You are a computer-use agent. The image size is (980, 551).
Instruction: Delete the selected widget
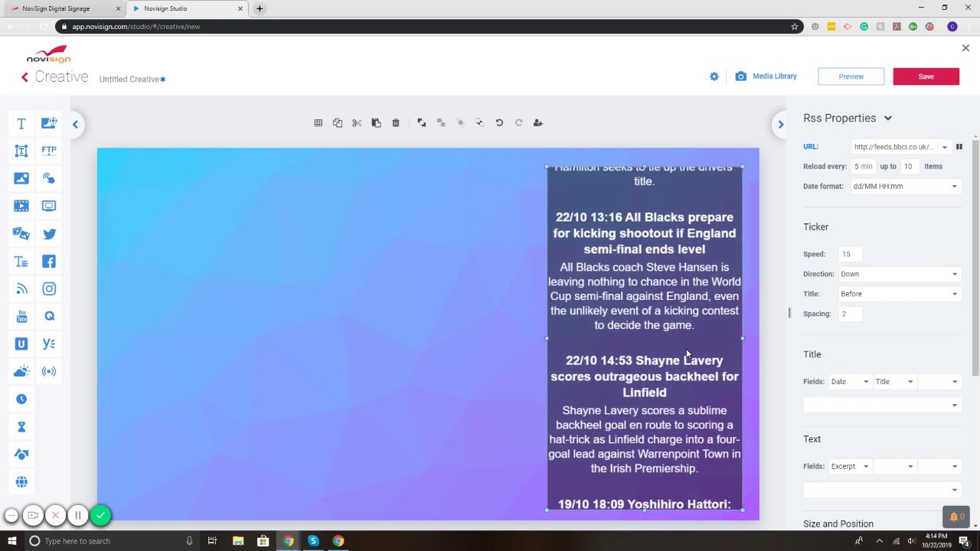pyautogui.click(x=396, y=122)
